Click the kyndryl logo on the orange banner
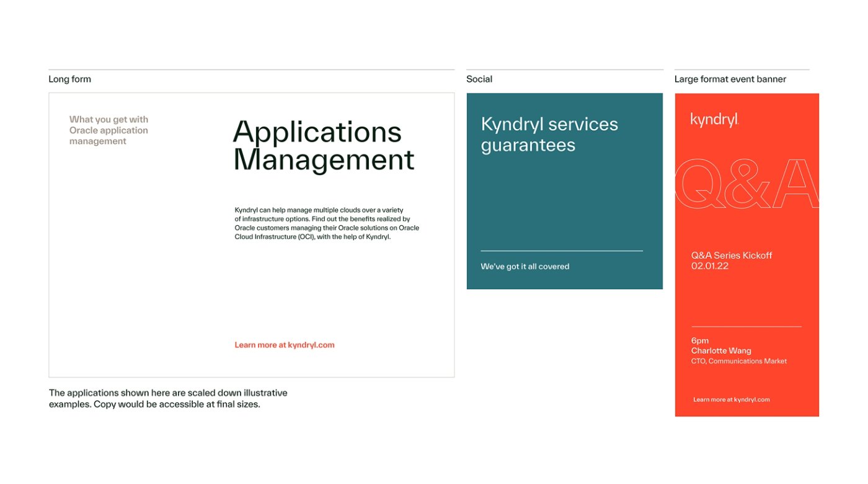The image size is (868, 484). (x=714, y=120)
